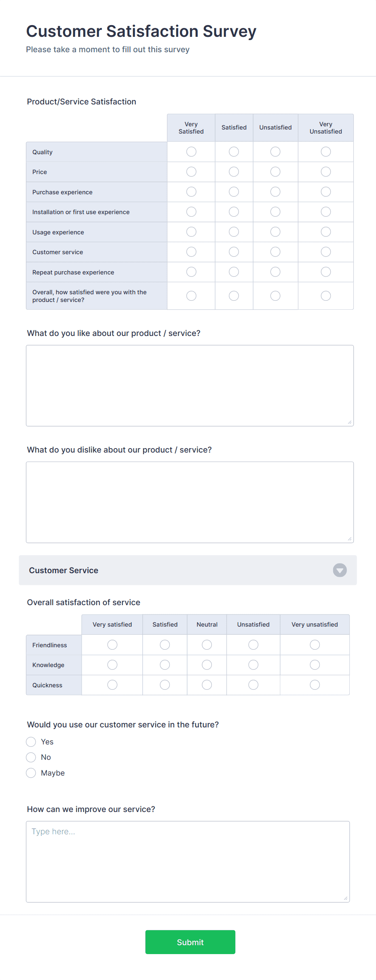Click the dislikes text area
This screenshot has width=376, height=980.
pyautogui.click(x=190, y=502)
